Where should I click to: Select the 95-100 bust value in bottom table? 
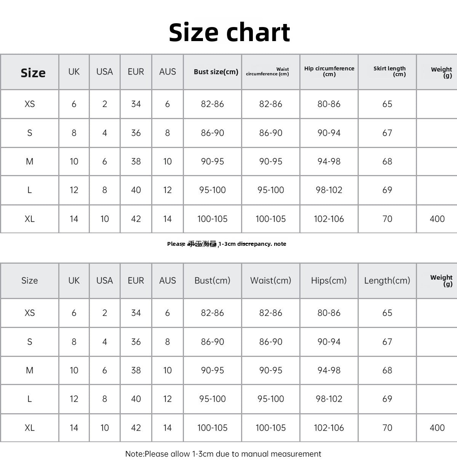coord(212,399)
